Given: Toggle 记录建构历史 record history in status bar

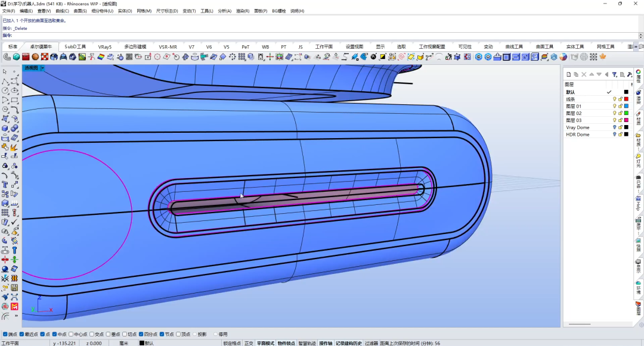Looking at the screenshot, I should click(349, 343).
